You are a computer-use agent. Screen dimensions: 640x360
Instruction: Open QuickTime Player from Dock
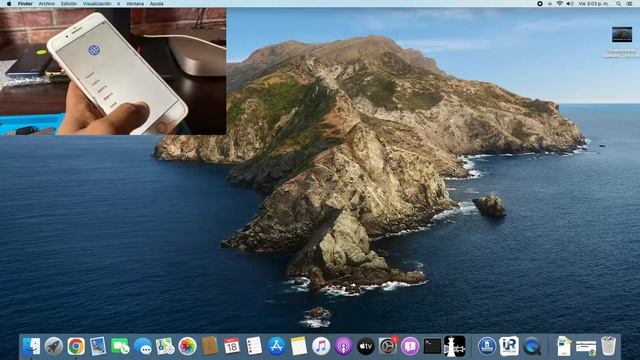point(532,346)
